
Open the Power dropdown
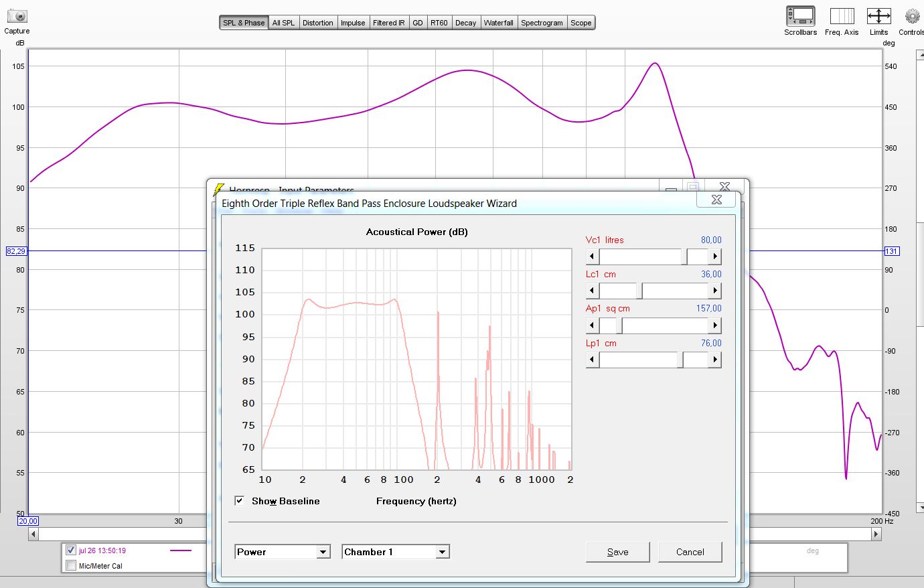[x=283, y=552]
